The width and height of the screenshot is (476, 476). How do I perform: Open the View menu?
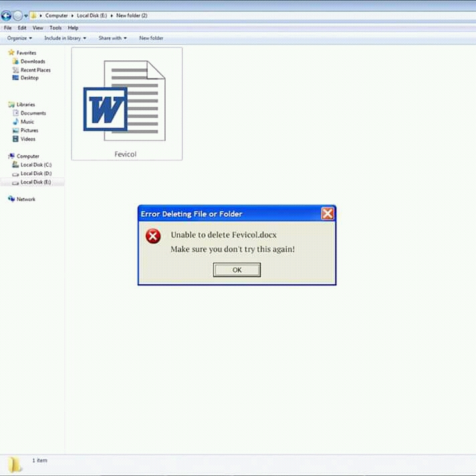click(37, 28)
